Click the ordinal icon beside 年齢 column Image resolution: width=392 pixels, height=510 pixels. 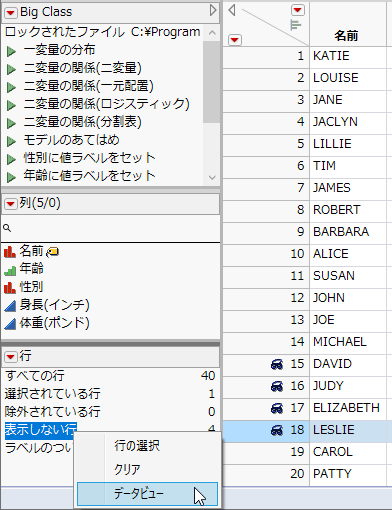(10, 270)
